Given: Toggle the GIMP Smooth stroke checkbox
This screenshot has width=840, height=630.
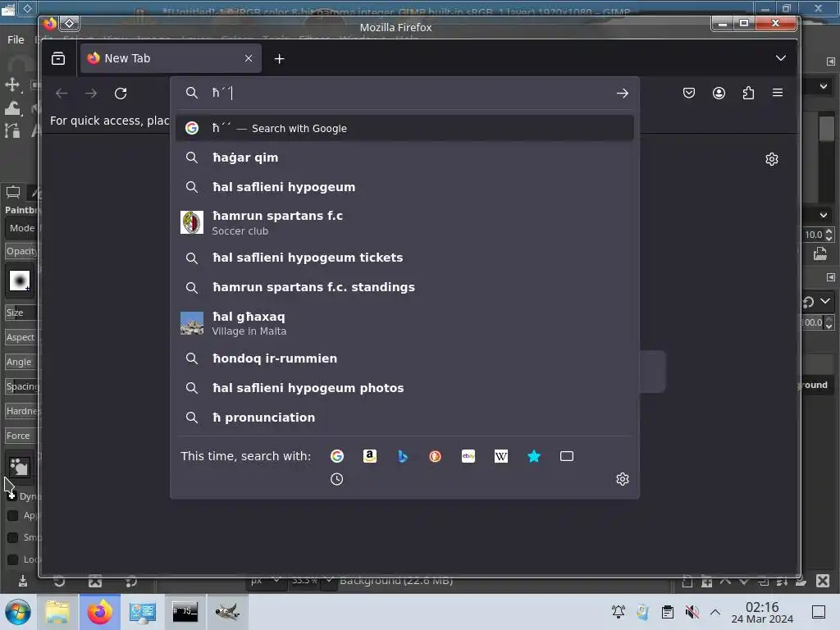Looking at the screenshot, I should (13, 537).
